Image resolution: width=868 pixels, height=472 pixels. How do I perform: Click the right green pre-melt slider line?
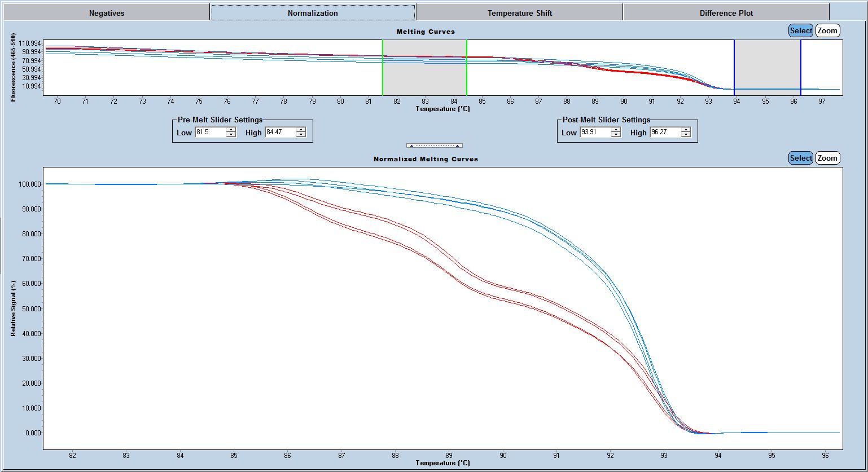point(467,68)
